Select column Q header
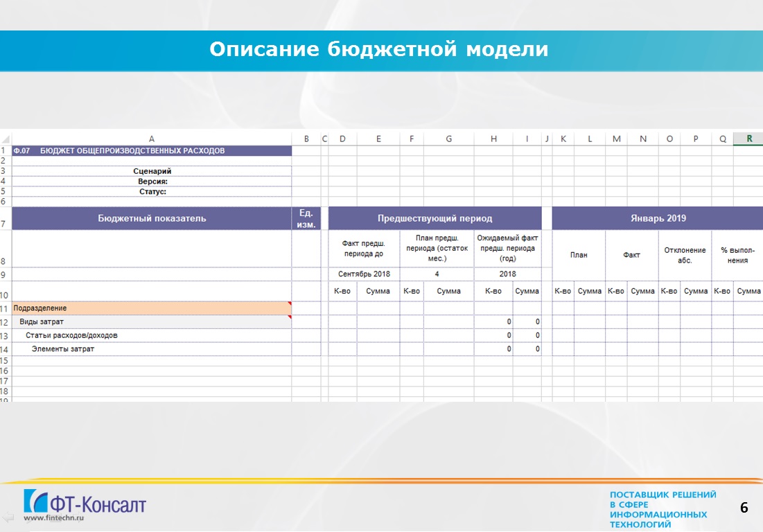This screenshot has width=763, height=532. (723, 139)
